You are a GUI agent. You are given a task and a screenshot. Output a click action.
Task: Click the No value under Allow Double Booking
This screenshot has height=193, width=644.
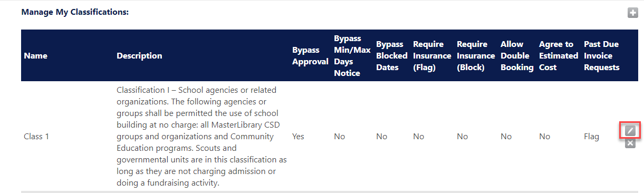[x=506, y=137]
